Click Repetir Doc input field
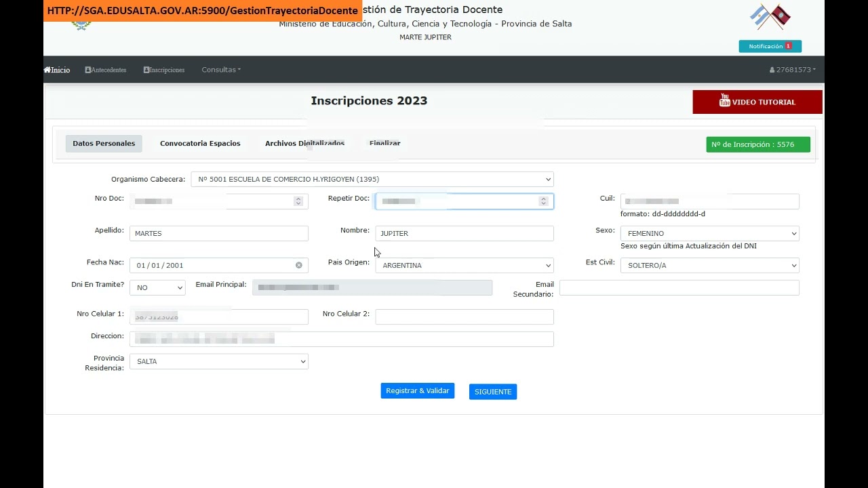The height and width of the screenshot is (488, 868). click(465, 201)
